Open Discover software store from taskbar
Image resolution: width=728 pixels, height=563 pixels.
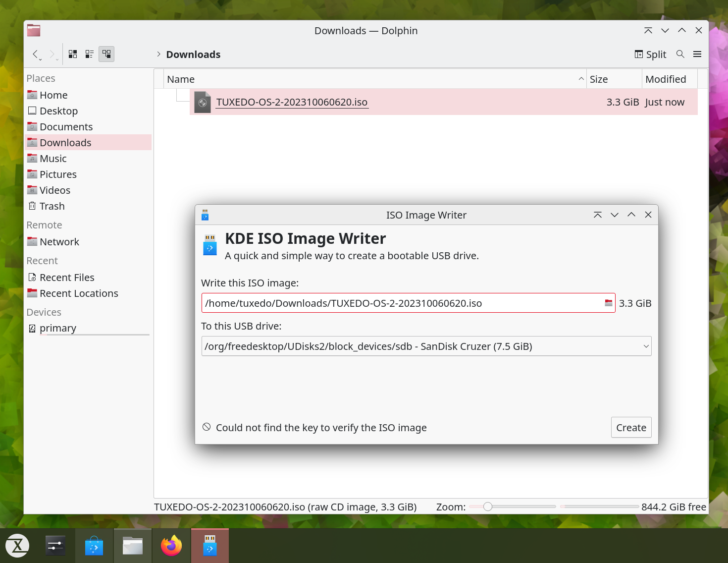pos(94,546)
